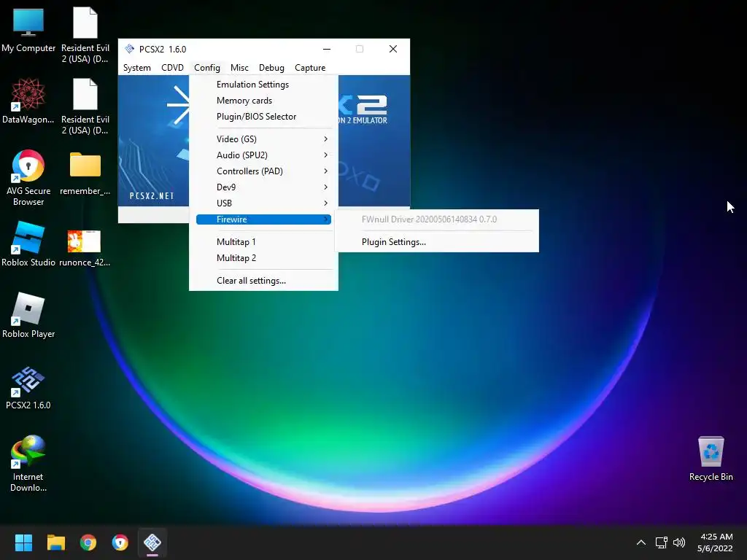This screenshot has height=560, width=747.
Task: Open Plugin/BIOS Selector
Action: tap(263, 117)
